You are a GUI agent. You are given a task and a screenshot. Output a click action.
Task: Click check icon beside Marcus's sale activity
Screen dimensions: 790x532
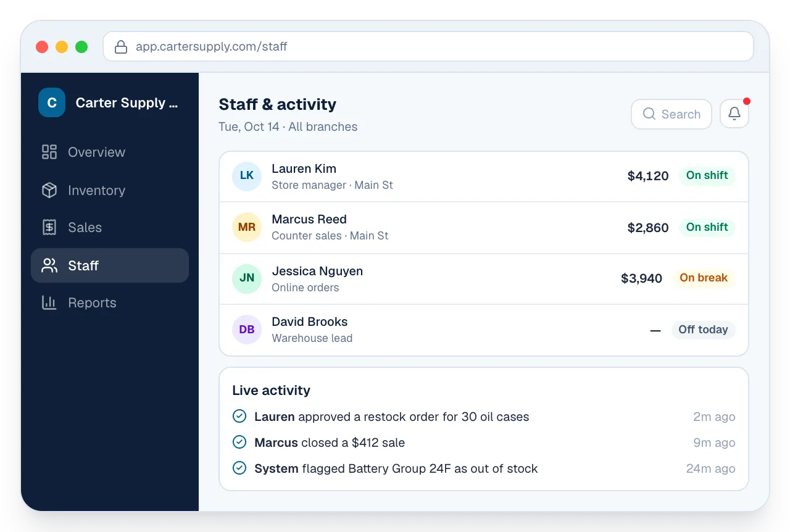click(x=239, y=443)
